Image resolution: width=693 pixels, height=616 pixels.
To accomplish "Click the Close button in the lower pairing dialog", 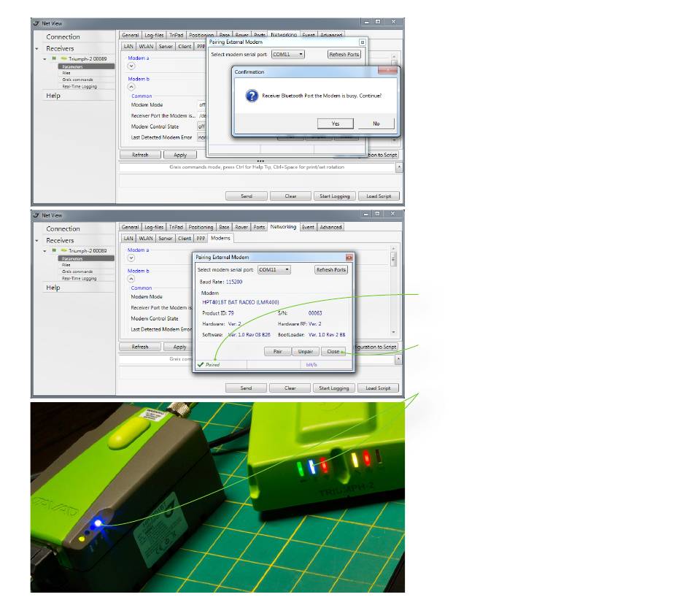I will pyautogui.click(x=333, y=352).
